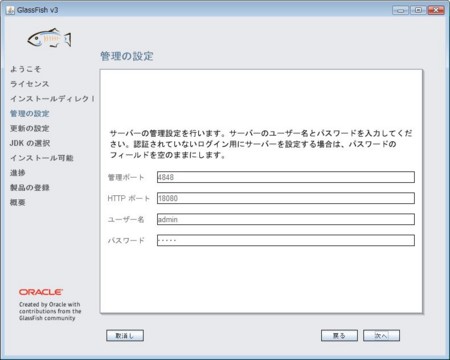Image resolution: width=450 pixels, height=360 pixels.
Task: Click the パスワード label
Action: (x=126, y=240)
